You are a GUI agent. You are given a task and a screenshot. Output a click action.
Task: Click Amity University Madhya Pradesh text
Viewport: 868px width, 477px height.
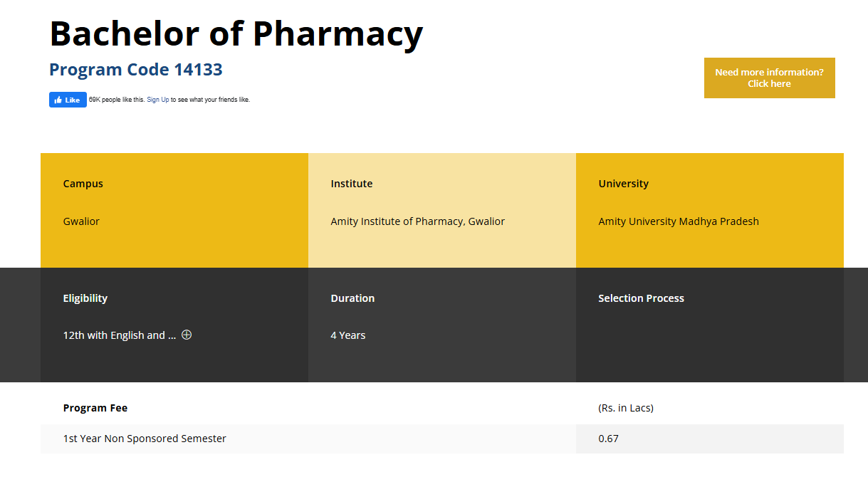(678, 221)
